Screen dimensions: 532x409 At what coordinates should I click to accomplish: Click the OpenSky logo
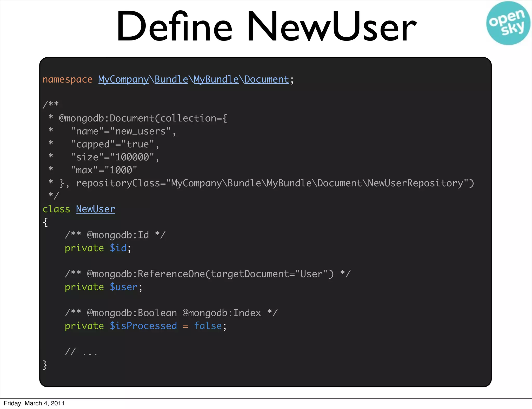click(508, 23)
